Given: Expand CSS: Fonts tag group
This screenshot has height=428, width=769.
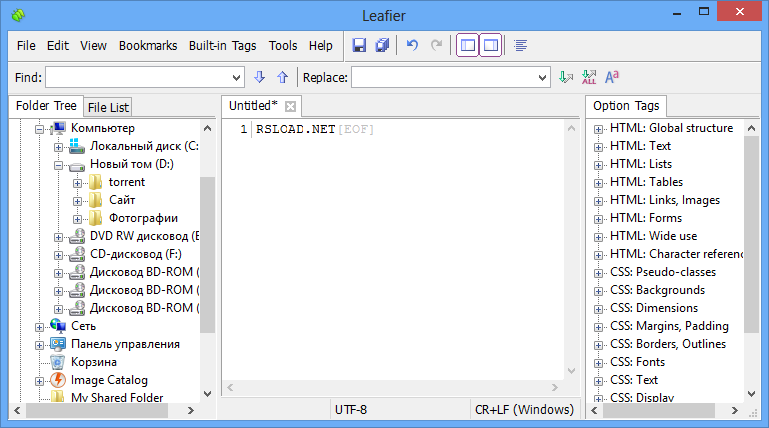Looking at the screenshot, I should (598, 363).
